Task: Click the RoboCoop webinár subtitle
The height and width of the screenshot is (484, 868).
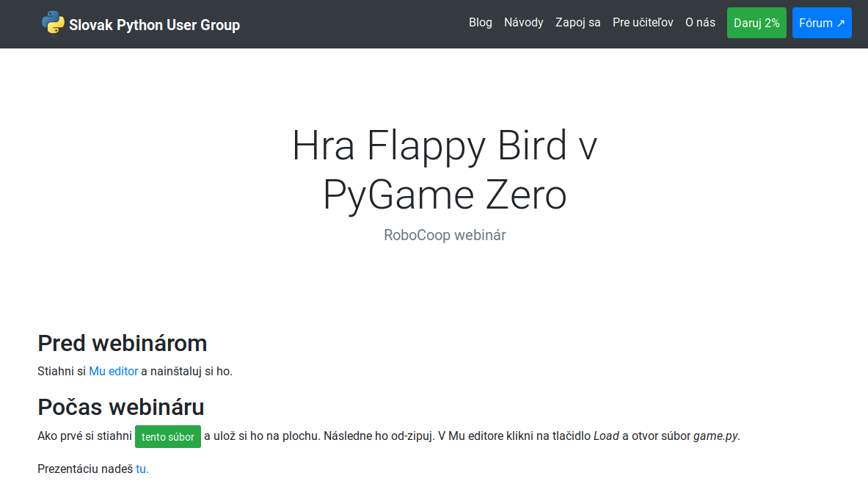Action: (445, 235)
